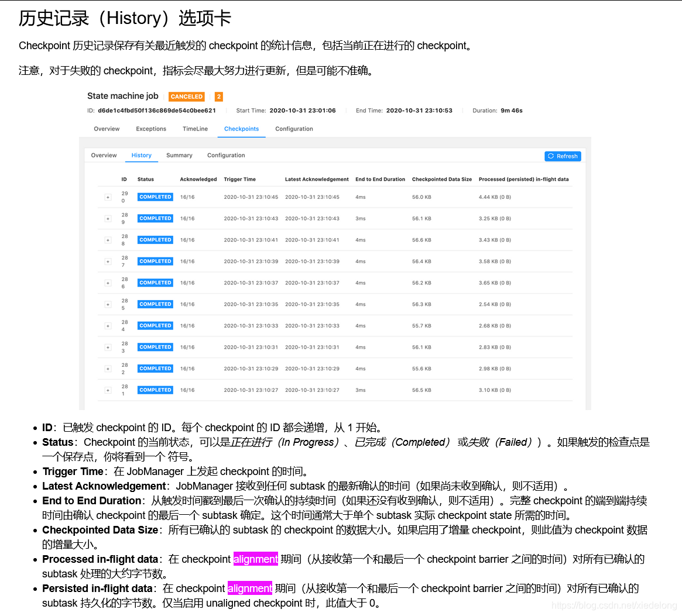Expand checkpoint row 285 details

pos(108,304)
